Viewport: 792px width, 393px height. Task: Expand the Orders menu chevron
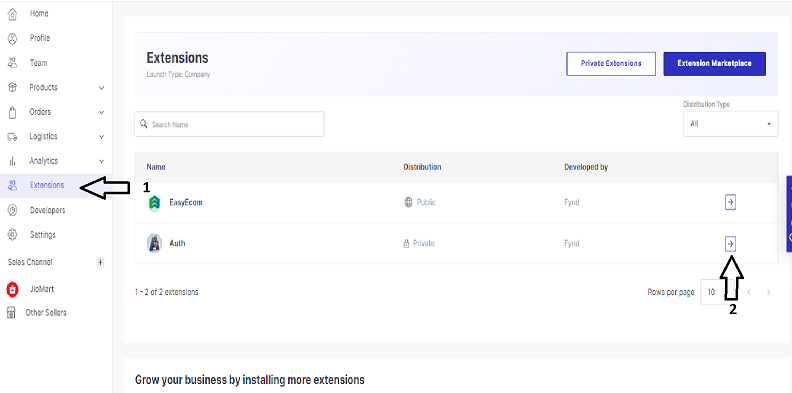pos(102,112)
